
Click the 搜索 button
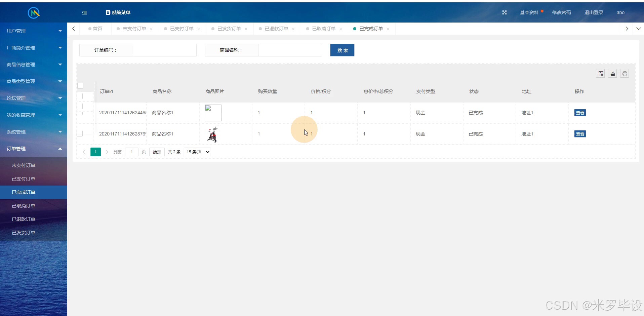[x=342, y=50]
